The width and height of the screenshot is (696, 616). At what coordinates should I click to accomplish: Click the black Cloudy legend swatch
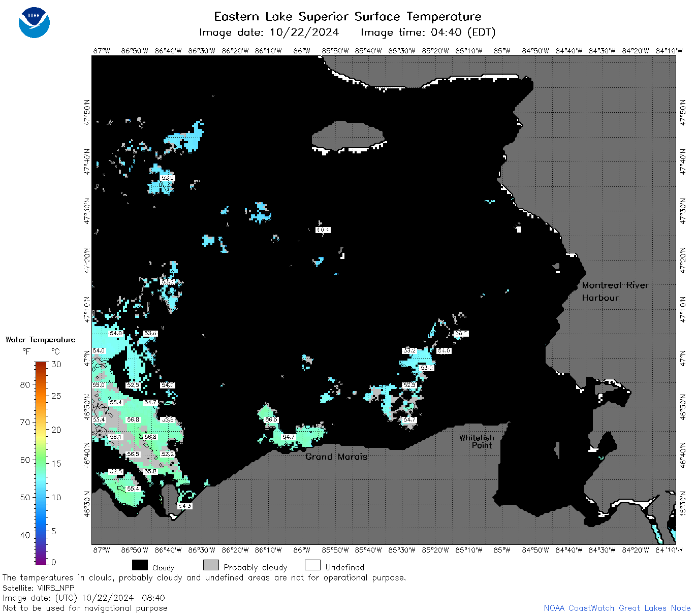coord(140,565)
